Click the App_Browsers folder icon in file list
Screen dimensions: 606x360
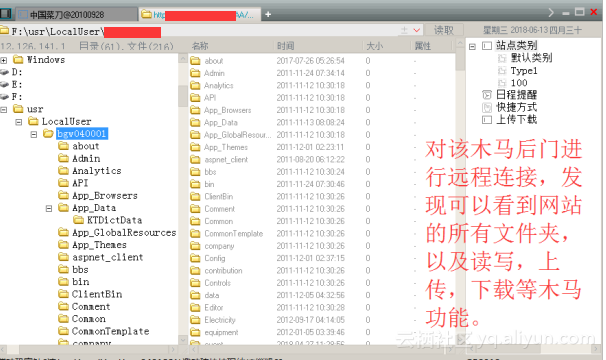(x=195, y=110)
